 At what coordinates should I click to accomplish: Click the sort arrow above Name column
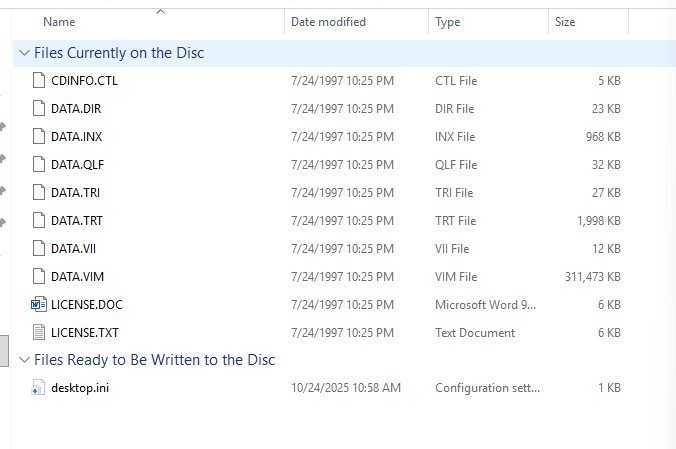click(158, 11)
